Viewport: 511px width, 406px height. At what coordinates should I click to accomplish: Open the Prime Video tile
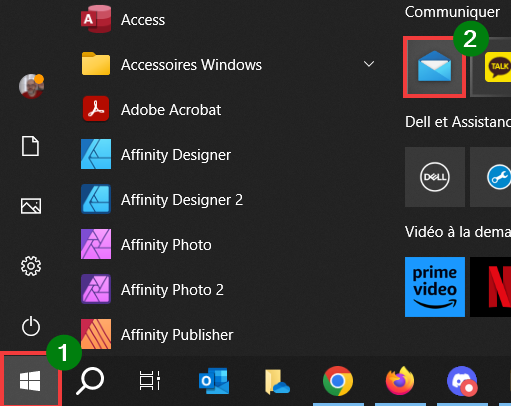click(x=435, y=287)
